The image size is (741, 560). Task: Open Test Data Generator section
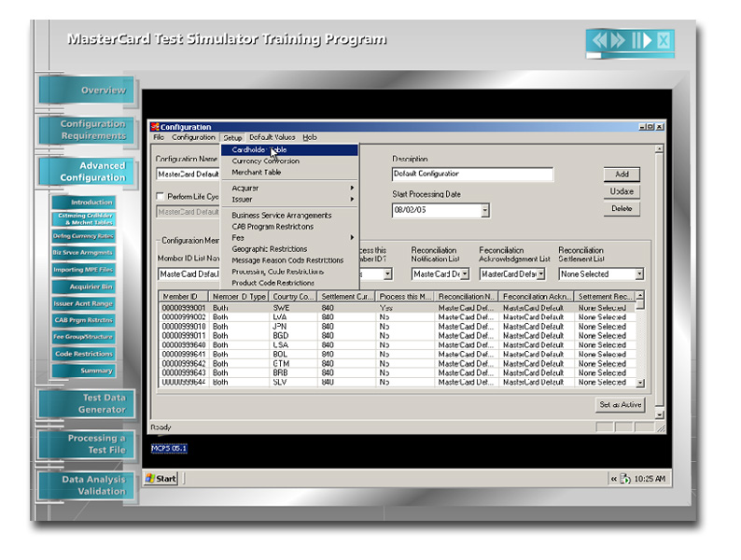pyautogui.click(x=87, y=403)
